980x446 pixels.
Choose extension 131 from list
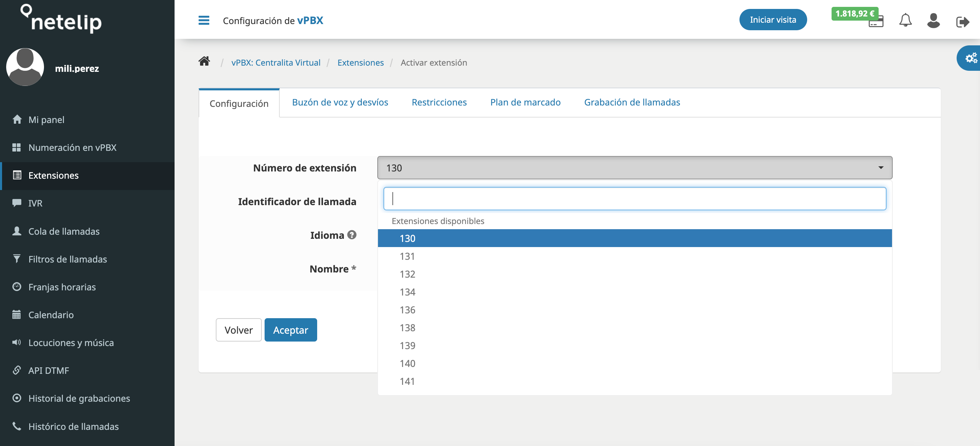pyautogui.click(x=635, y=256)
